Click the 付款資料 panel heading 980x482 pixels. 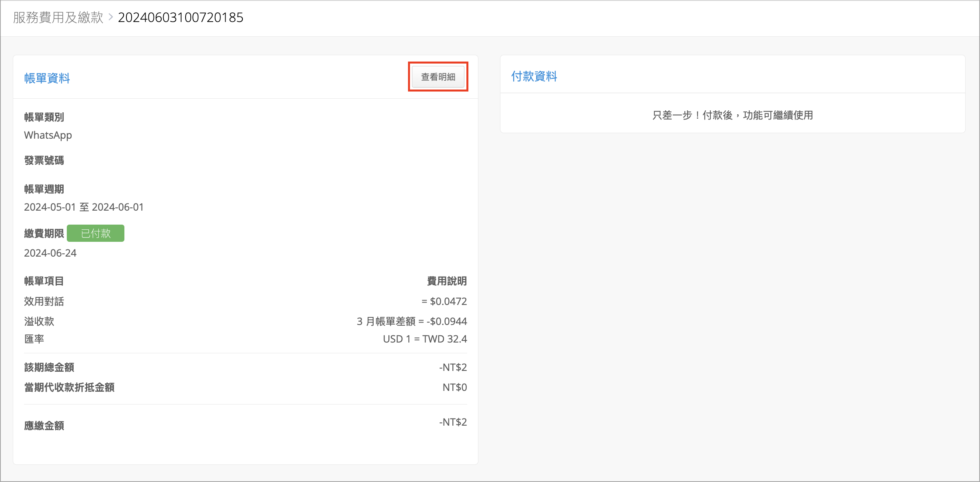point(534,76)
